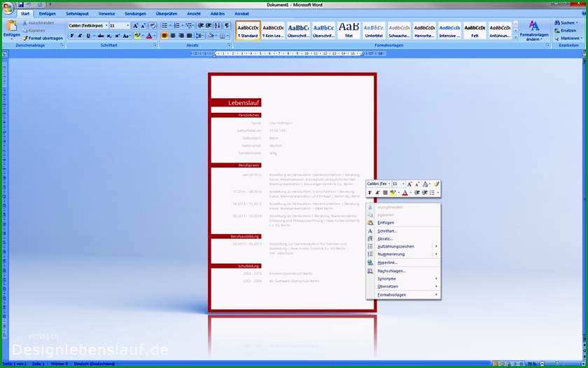Screen dimensions: 588x368
Task: Toggle italic in mini toolbar
Action: point(377,193)
